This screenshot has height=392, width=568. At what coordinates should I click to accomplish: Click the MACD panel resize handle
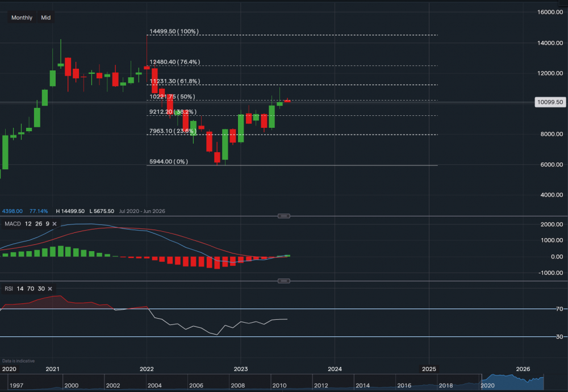coord(283,216)
